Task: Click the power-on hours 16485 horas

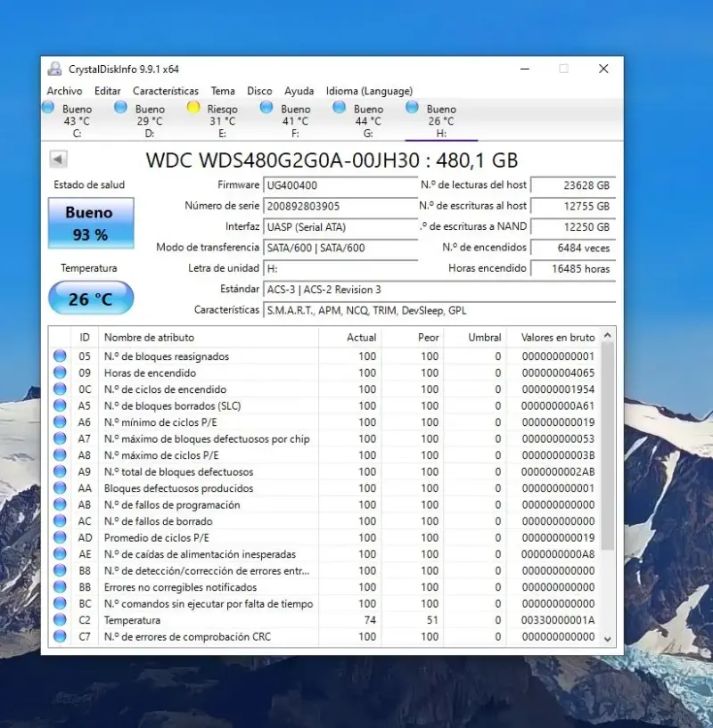Action: 573,269
